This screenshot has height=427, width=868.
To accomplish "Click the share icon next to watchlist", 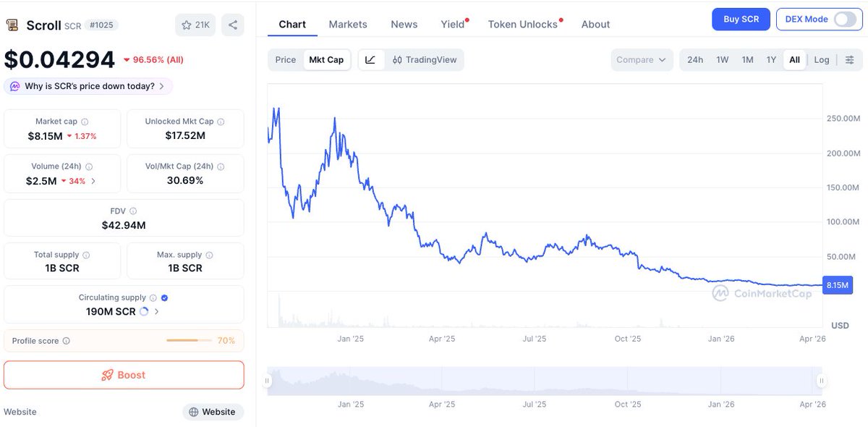I will (233, 25).
